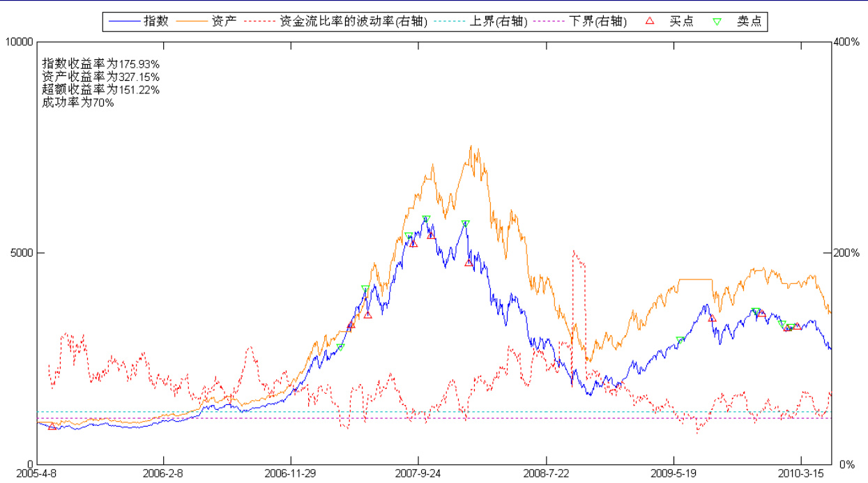The width and height of the screenshot is (868, 483).
Task: Click the sell marker at the index peak
Action: [x=426, y=220]
